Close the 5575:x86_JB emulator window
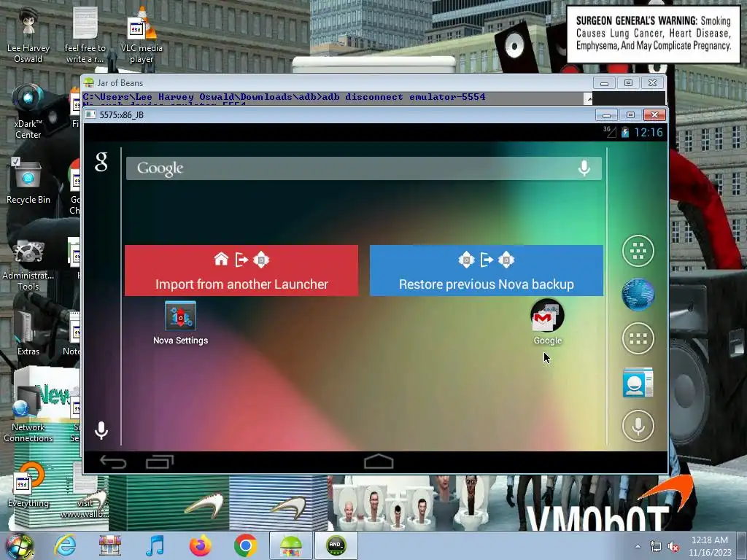The image size is (747, 560). tap(654, 115)
